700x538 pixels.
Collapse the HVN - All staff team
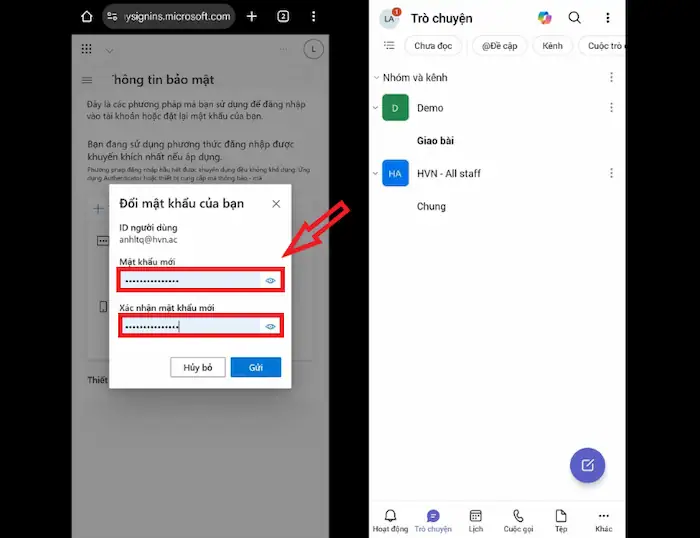pyautogui.click(x=376, y=174)
